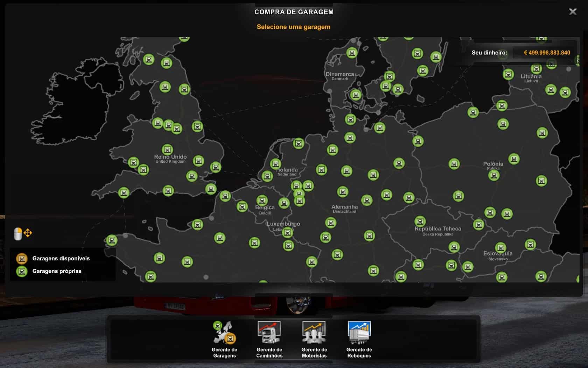Image resolution: width=588 pixels, height=368 pixels.
Task: Click the green Garagens próprias legend icon
Action: point(22,271)
